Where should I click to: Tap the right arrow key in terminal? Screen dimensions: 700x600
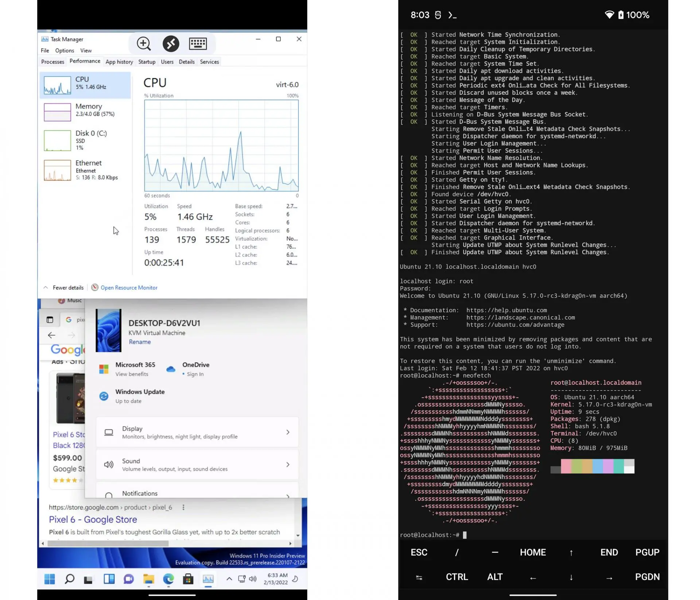pyautogui.click(x=609, y=577)
